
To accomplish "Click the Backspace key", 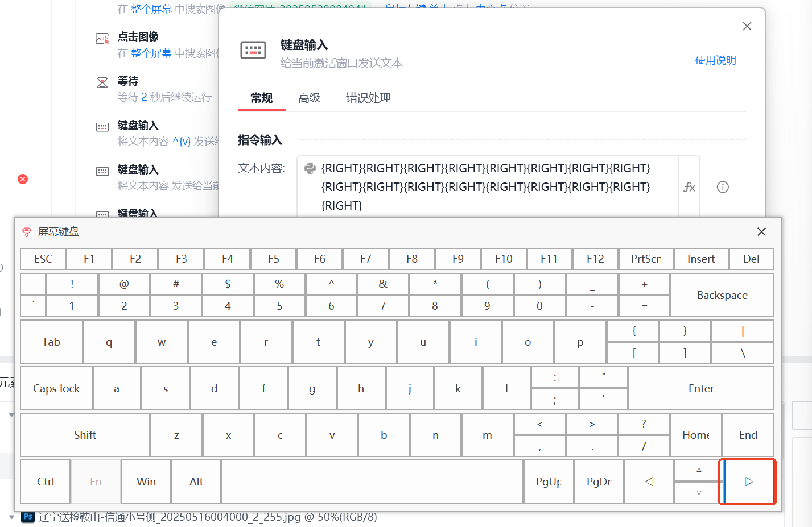I will click(722, 295).
